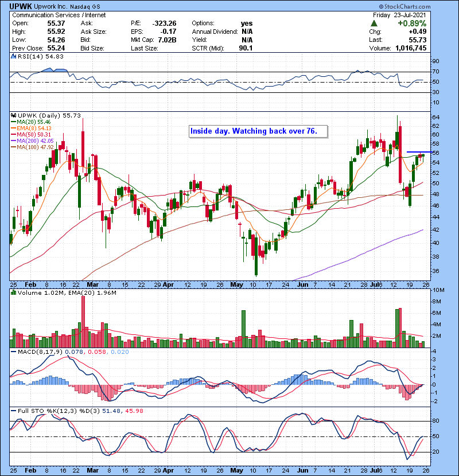This screenshot has height=476, width=459.
Task: Click the 'UPWK (Daily) 55.73' chart title
Action: tap(49, 116)
